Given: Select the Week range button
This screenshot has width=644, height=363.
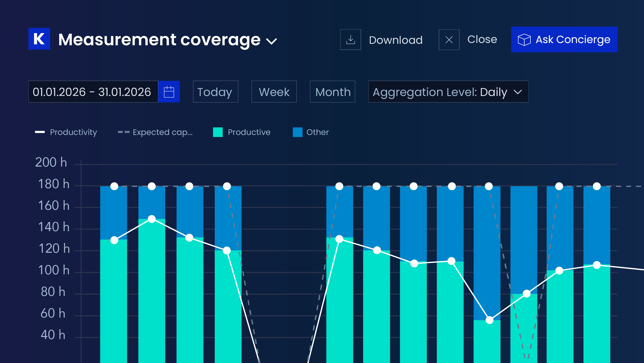Looking at the screenshot, I should 274,92.
